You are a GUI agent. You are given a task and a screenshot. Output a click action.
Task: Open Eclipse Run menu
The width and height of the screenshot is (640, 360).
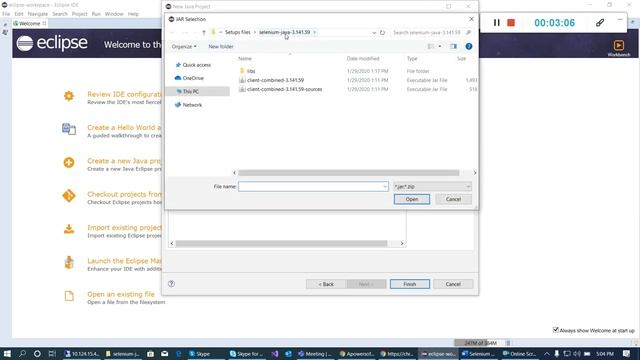pos(96,14)
